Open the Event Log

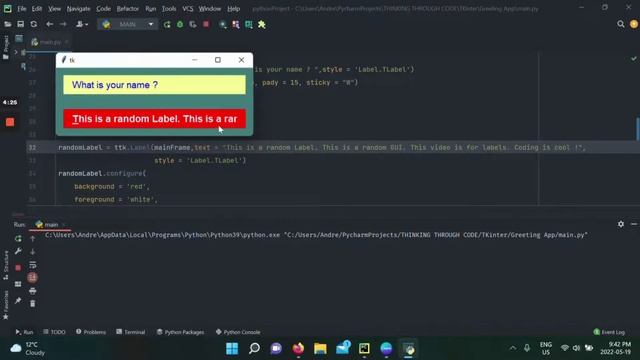click(x=609, y=332)
